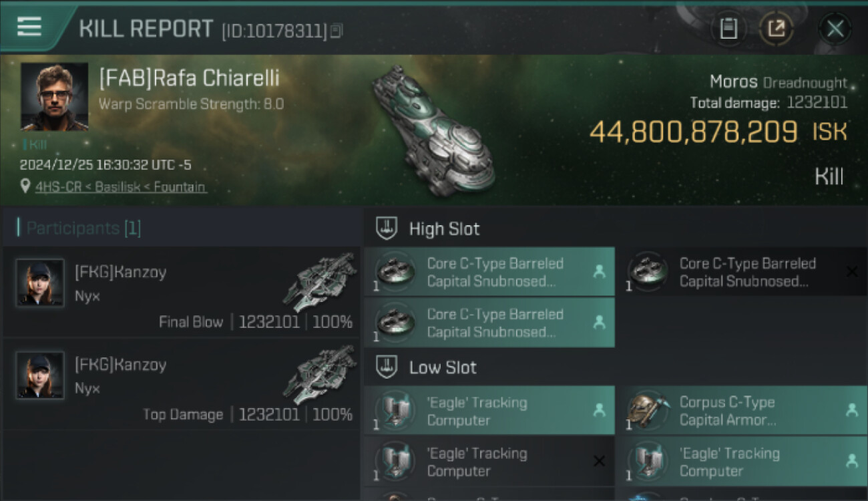Select the destroyed 'Eagle' Tracking Computer
Viewport: 868px width, 501px height.
pos(489,462)
